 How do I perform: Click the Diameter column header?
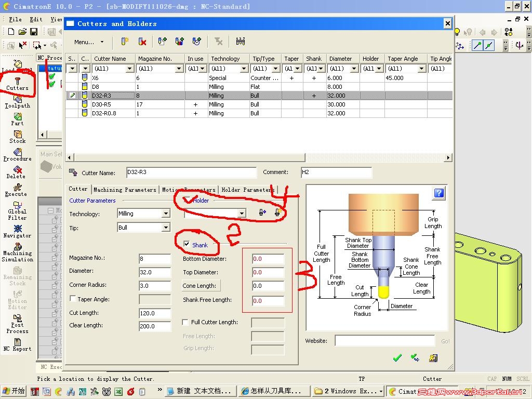tap(343, 59)
